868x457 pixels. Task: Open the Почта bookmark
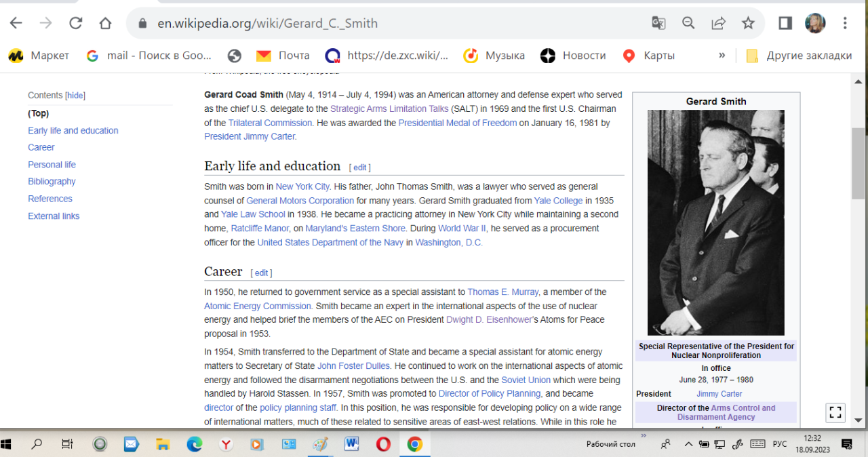click(x=283, y=56)
